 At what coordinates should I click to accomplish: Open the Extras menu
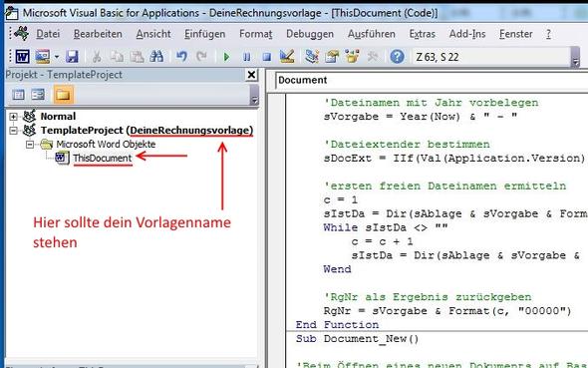point(423,34)
